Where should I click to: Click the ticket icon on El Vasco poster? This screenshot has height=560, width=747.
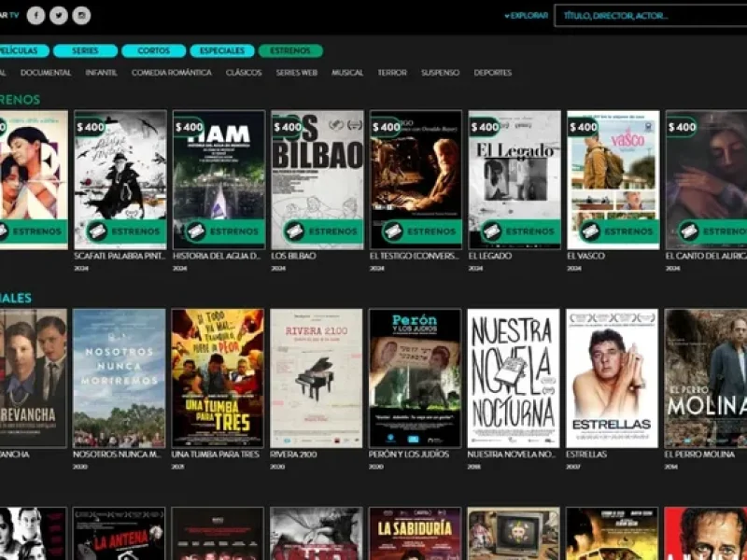tap(590, 231)
